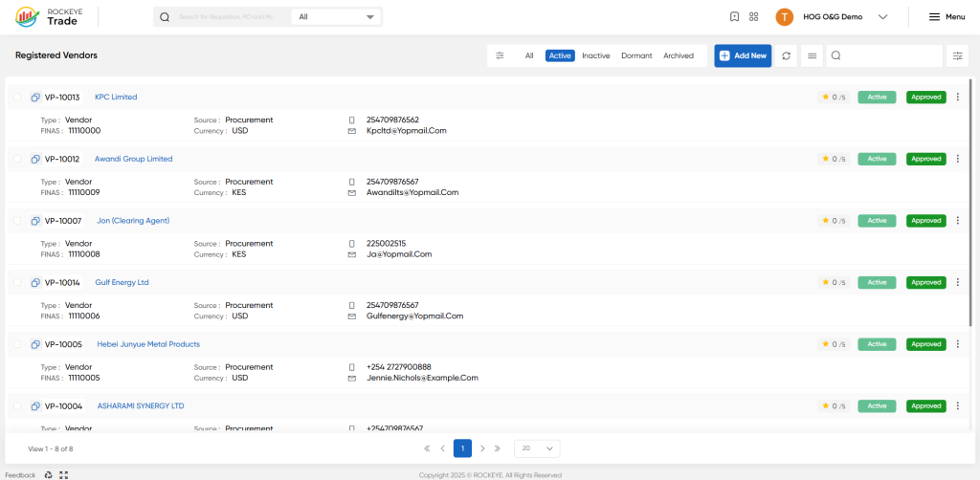Viewport: 980px width, 480px height.
Task: Open the bookmark icon in top bar
Action: point(735,17)
